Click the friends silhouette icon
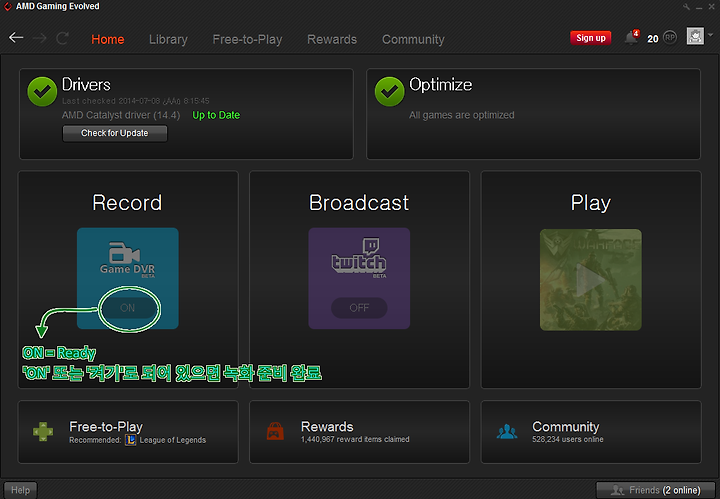Screen dimensions: 720x499 tap(617, 490)
